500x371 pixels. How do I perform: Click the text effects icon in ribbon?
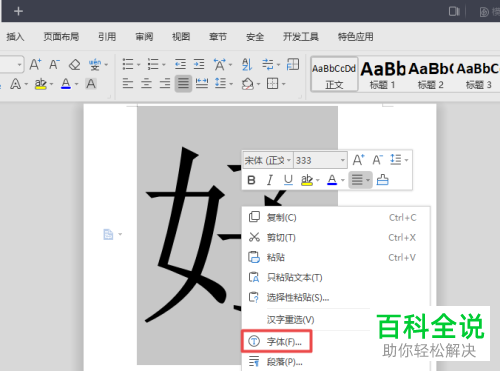pyautogui.click(x=15, y=84)
